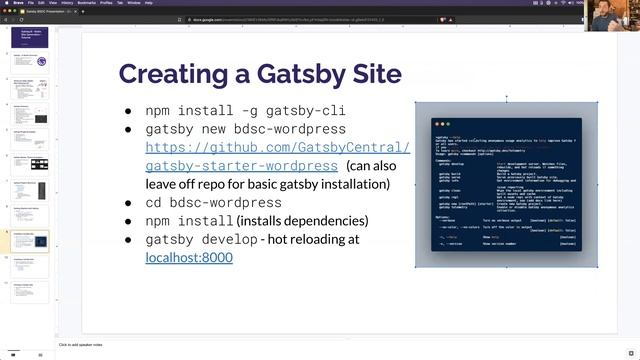
Task: Select the seventh slide thumbnail
Action: point(30,190)
